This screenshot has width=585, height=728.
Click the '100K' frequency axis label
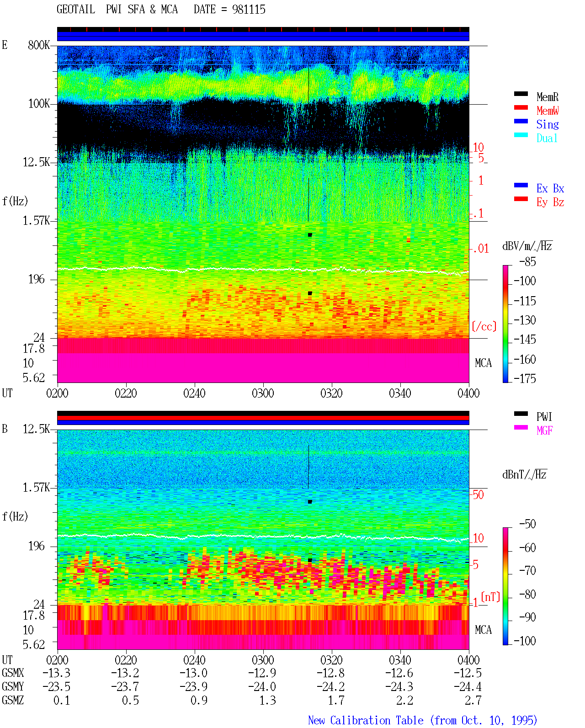pos(39,104)
